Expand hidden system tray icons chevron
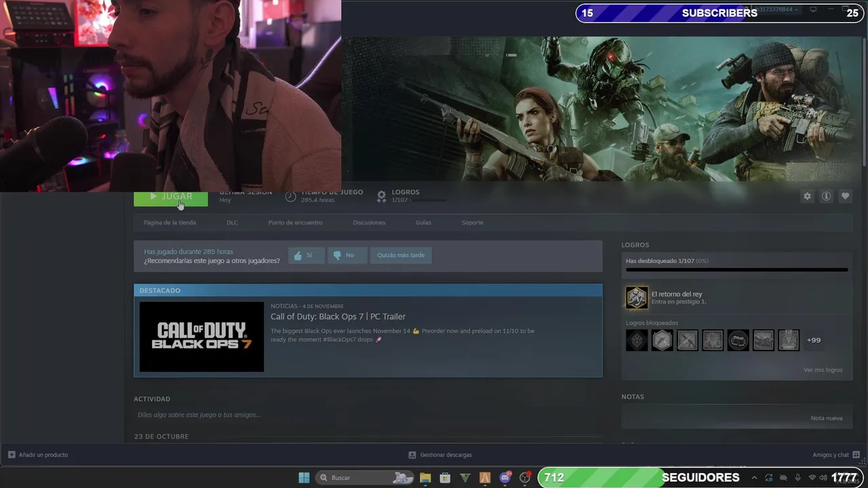Image resolution: width=868 pixels, height=488 pixels. (x=754, y=478)
